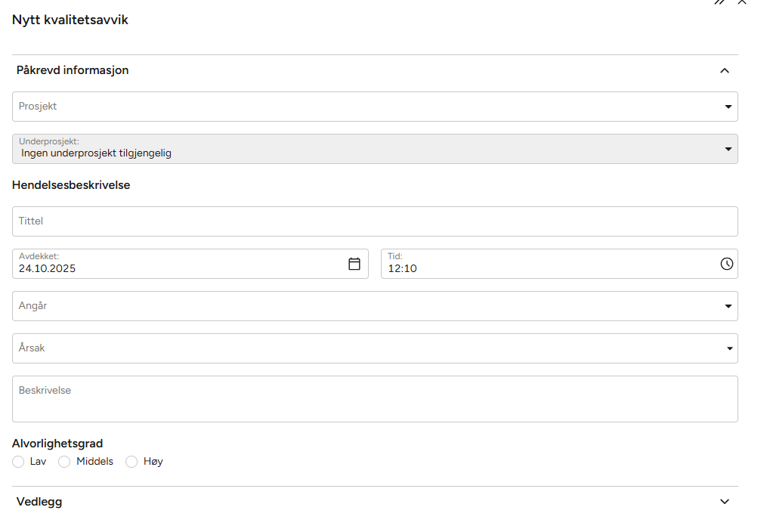The height and width of the screenshot is (532, 764).
Task: Click the down chevron beside Vedlegg
Action: (724, 502)
